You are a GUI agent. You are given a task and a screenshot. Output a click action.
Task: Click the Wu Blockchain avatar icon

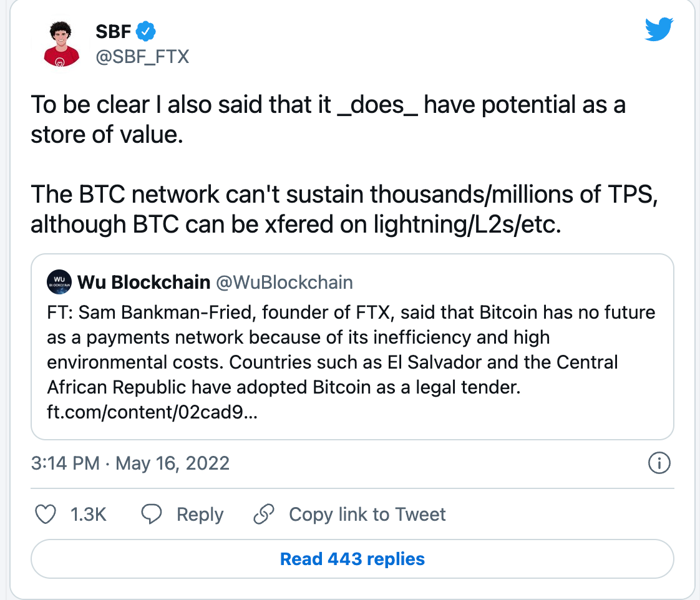59,283
